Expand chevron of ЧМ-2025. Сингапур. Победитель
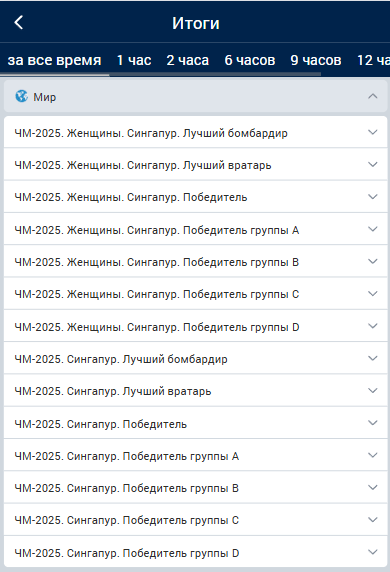This screenshot has height=572, width=390. tap(372, 423)
